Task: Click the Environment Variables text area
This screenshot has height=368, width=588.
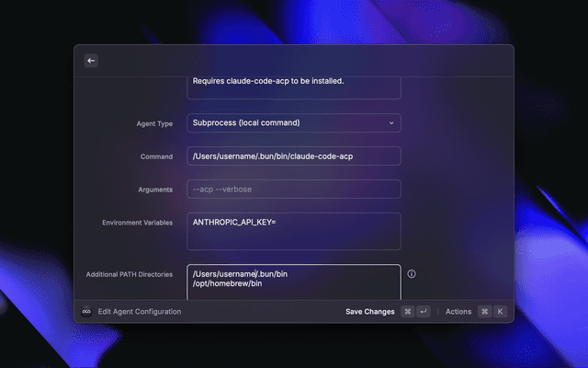Action: point(293,232)
